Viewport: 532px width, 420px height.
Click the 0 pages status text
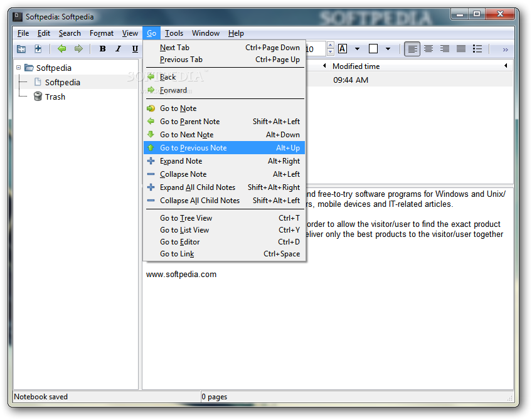coord(215,397)
